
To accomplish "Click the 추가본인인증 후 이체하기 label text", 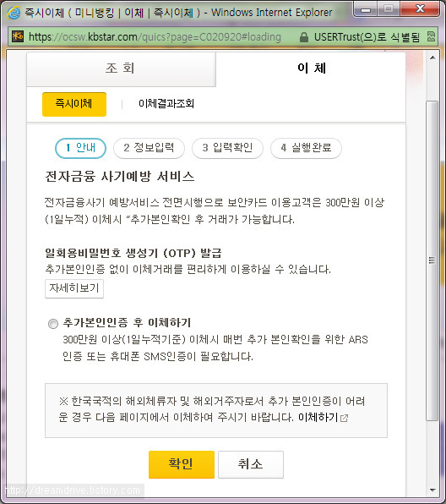I will pos(127,322).
